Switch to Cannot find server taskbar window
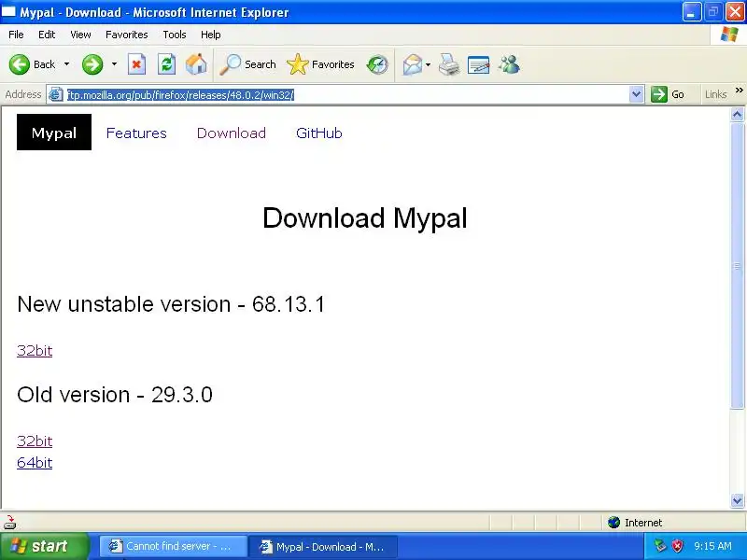The image size is (747, 560). (x=174, y=546)
